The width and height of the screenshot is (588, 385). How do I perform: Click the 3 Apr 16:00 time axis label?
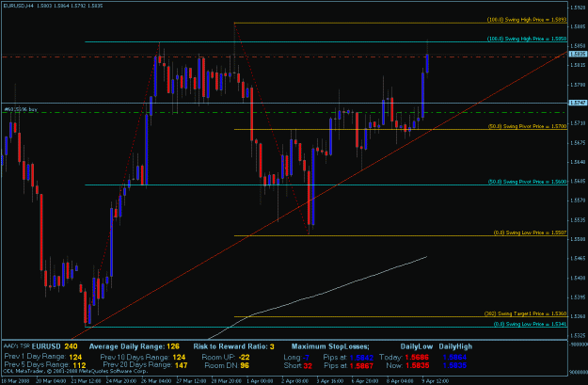(330, 380)
